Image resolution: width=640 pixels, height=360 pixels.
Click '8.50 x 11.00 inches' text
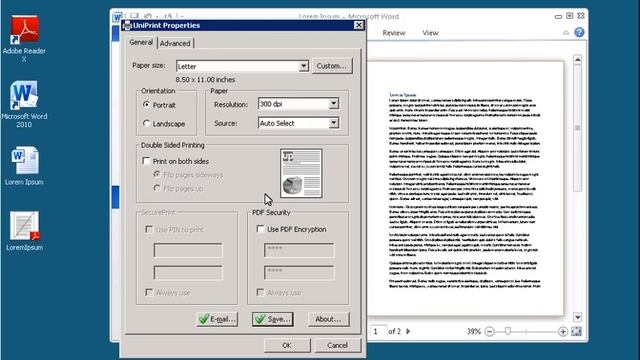(x=205, y=80)
